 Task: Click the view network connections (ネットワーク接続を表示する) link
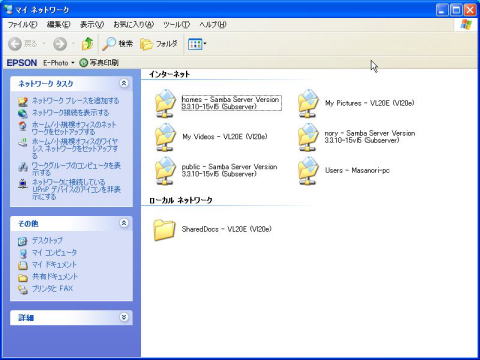point(70,113)
